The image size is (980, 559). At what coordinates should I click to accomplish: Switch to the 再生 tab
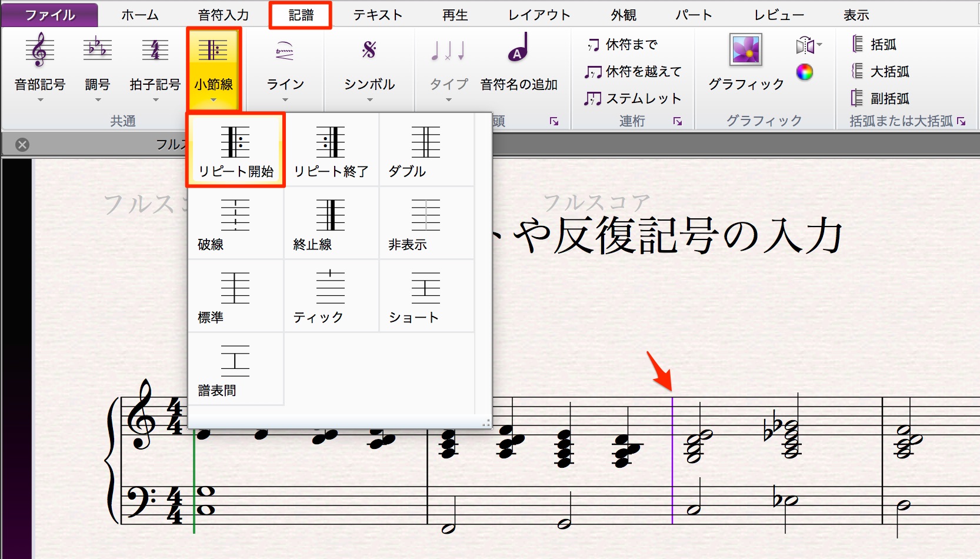455,15
